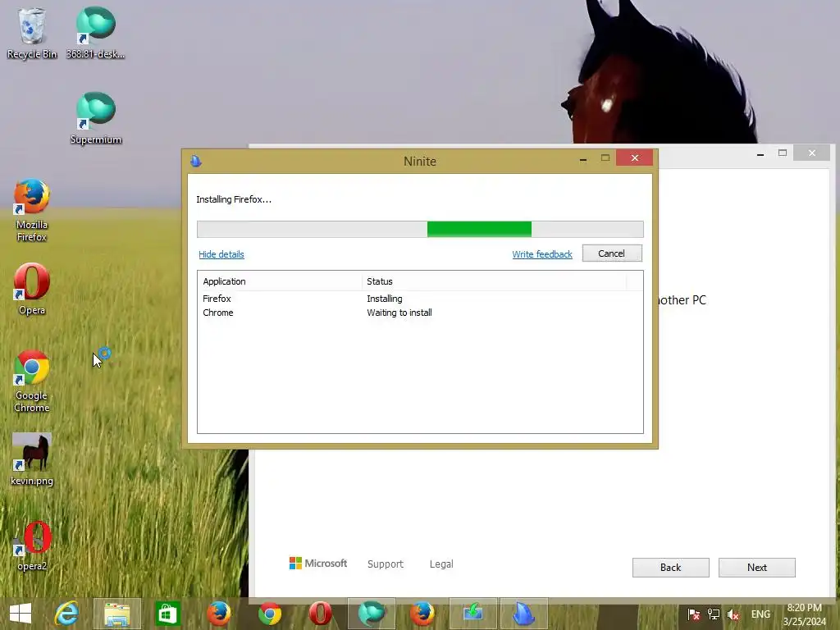The width and height of the screenshot is (840, 630).
Task: Click the Status column header
Action: pyautogui.click(x=494, y=281)
